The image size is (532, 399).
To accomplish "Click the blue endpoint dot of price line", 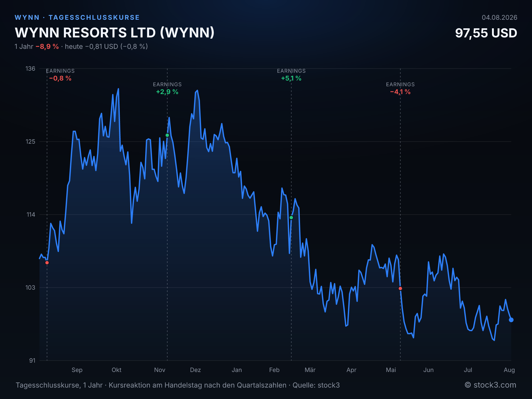I will click(x=511, y=320).
